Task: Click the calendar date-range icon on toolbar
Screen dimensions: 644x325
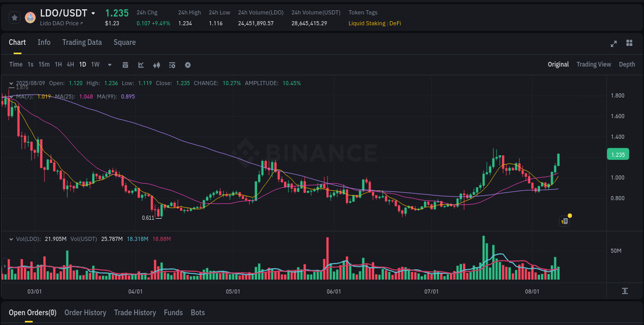Action: (125, 65)
